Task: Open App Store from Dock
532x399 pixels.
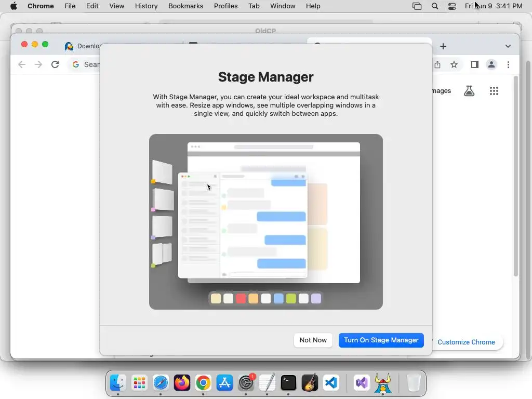Action: click(x=224, y=383)
